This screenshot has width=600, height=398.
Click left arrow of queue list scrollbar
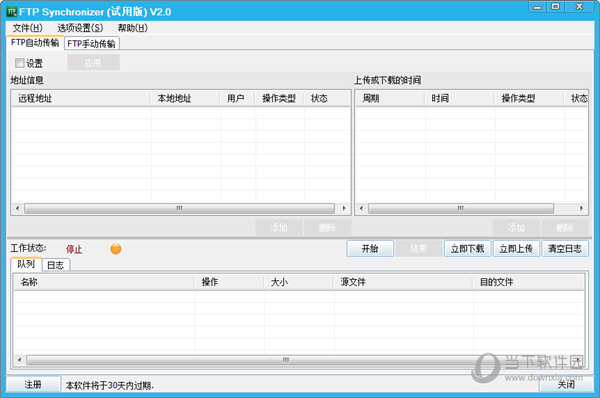pyautogui.click(x=20, y=360)
